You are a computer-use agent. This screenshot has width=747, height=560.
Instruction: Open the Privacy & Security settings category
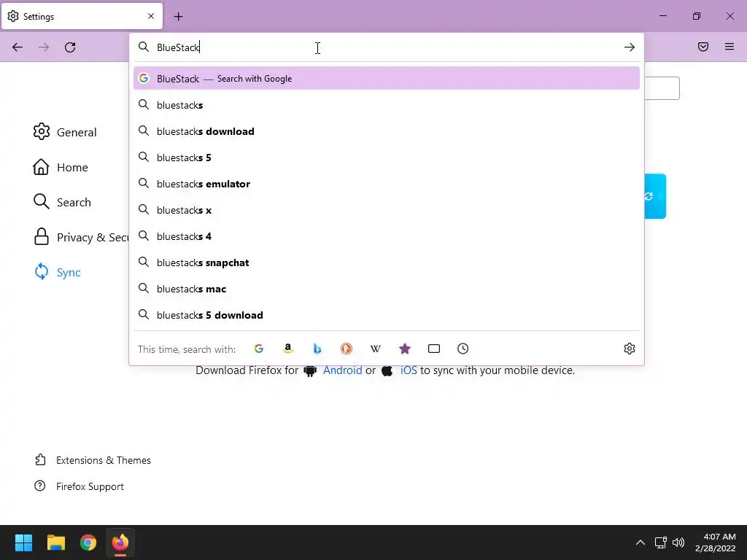pos(81,237)
